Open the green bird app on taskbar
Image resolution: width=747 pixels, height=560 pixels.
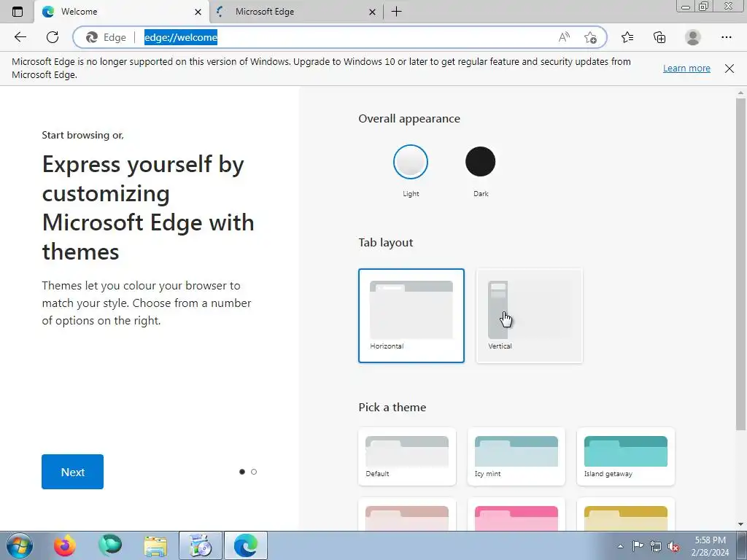(x=110, y=545)
